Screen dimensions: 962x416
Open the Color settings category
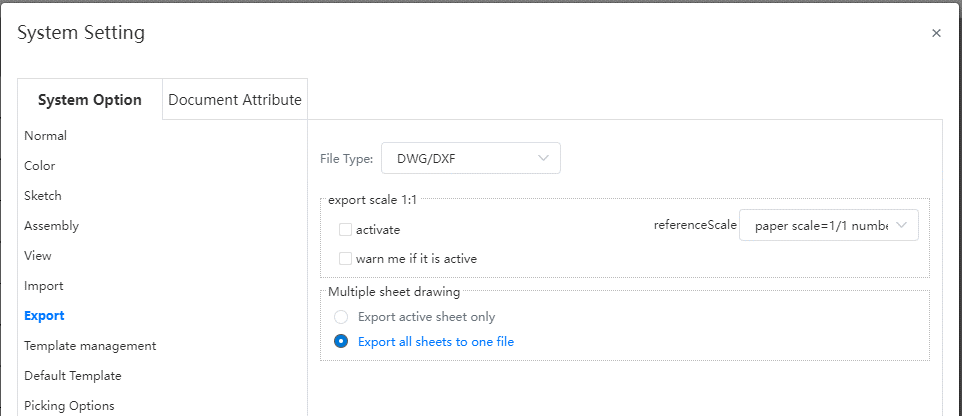[x=39, y=166]
